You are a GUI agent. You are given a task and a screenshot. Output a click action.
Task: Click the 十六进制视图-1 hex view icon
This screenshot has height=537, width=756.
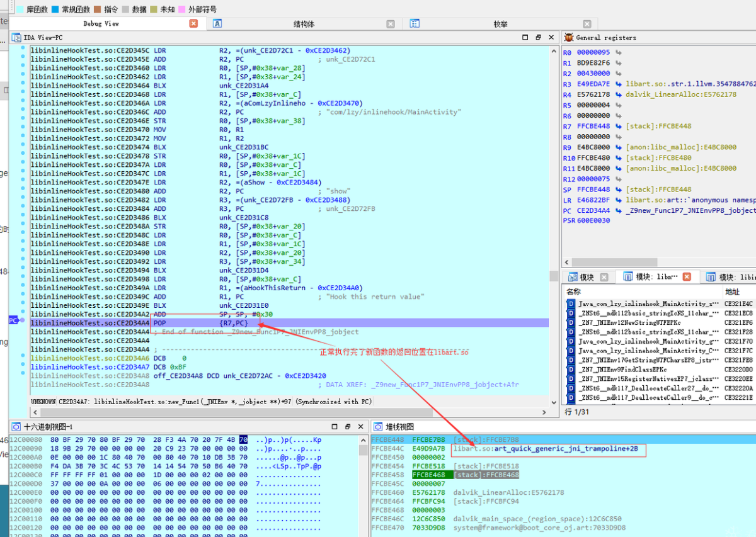(x=16, y=427)
